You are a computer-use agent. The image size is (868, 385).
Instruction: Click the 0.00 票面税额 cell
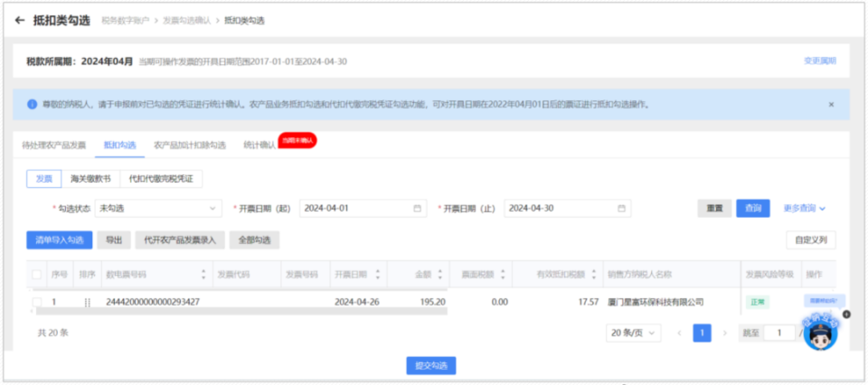coord(499,302)
